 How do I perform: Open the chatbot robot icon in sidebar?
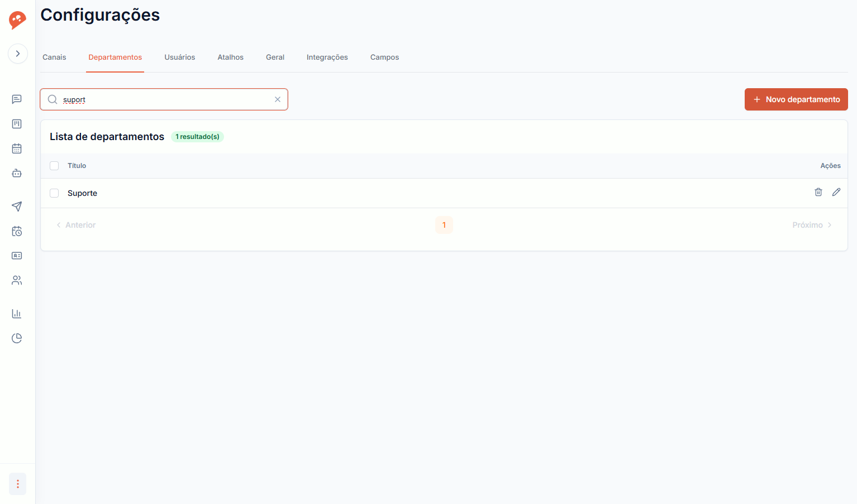(x=17, y=173)
